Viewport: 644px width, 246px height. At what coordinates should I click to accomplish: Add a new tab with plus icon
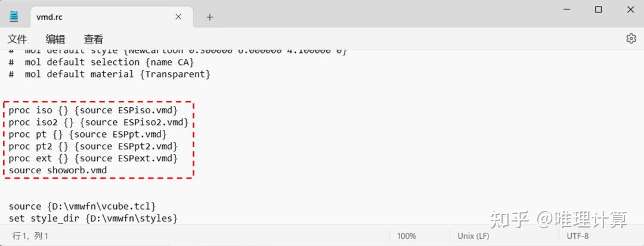(x=210, y=17)
